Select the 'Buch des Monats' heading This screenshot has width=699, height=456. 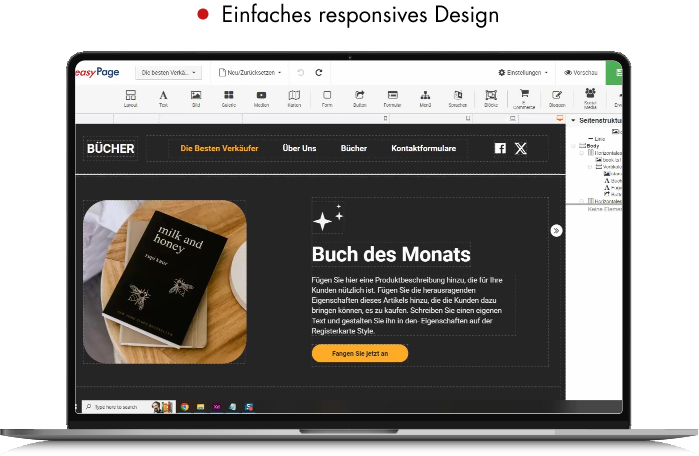(x=391, y=254)
